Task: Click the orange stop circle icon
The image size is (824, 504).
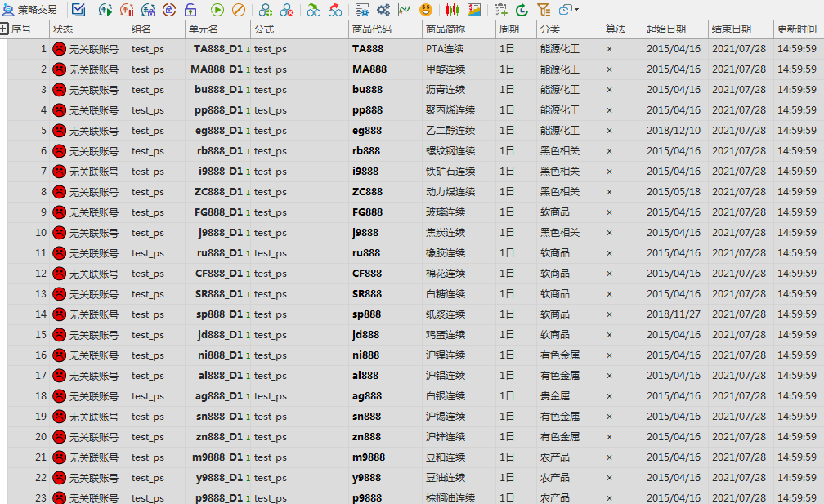Action: tap(238, 10)
